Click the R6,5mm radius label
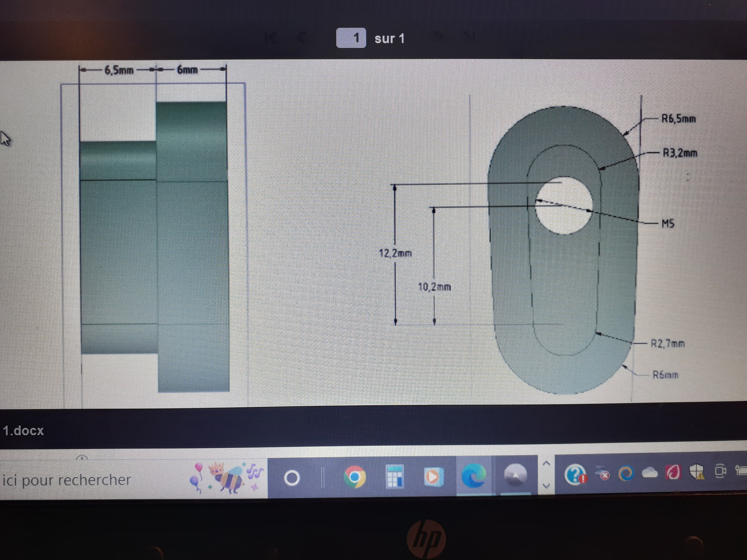Image resolution: width=747 pixels, height=560 pixels. (x=678, y=119)
